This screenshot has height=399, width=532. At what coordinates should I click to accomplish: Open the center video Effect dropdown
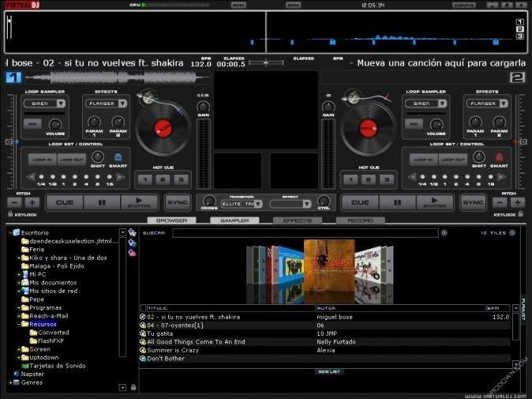coord(307,204)
